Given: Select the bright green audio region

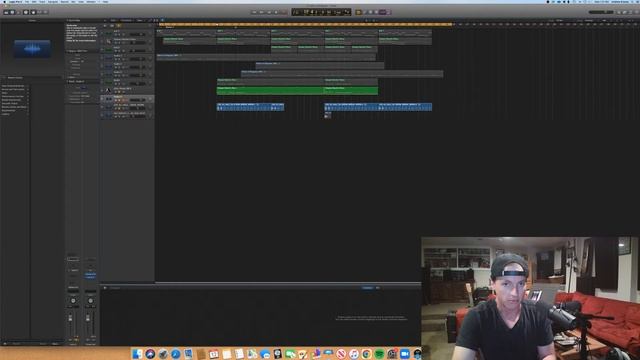Looking at the screenshot, I should pyautogui.click(x=297, y=90).
